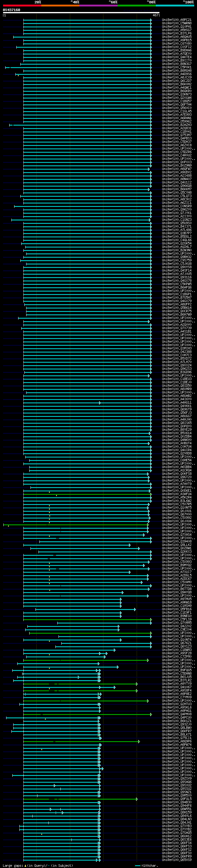
Task: Select hit UniRef100_A2DGL5
Action: point(177,575)
